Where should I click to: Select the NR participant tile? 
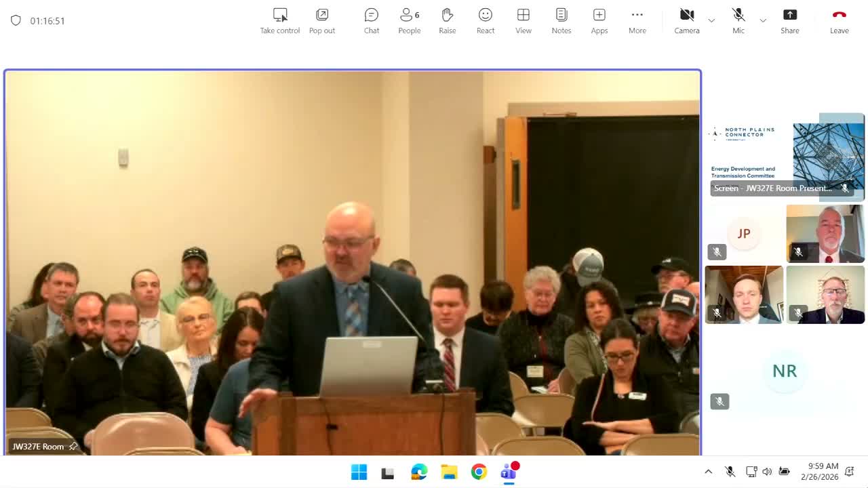click(x=785, y=371)
